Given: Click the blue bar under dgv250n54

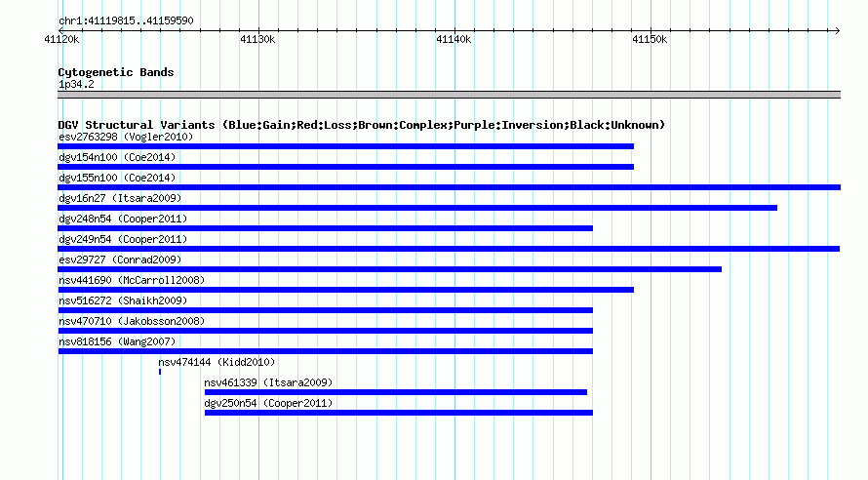Looking at the screenshot, I should click(399, 413).
